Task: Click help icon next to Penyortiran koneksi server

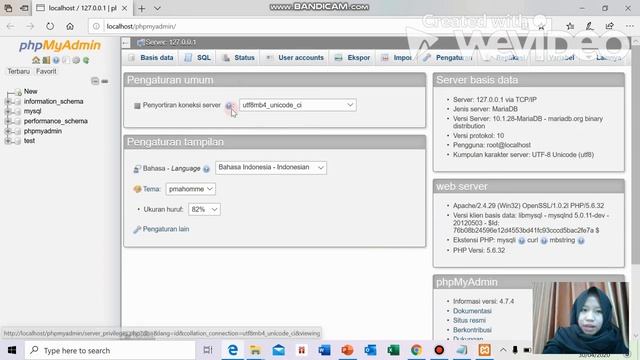Action: (229, 106)
